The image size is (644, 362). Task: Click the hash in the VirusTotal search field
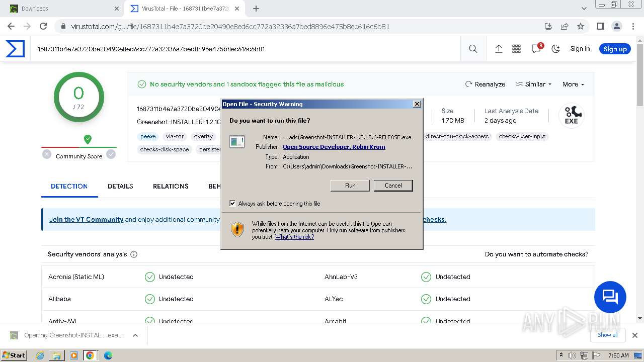pyautogui.click(x=151, y=49)
